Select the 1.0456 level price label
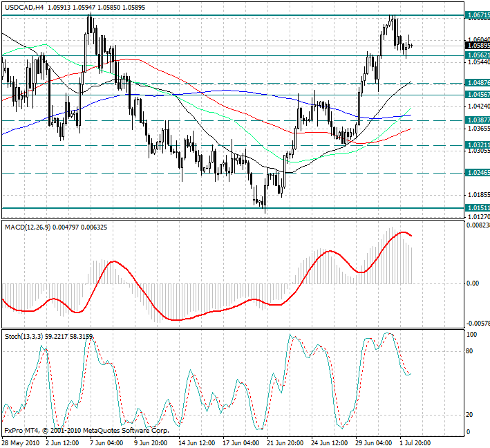The width and height of the screenshot is (490, 448). [475, 94]
